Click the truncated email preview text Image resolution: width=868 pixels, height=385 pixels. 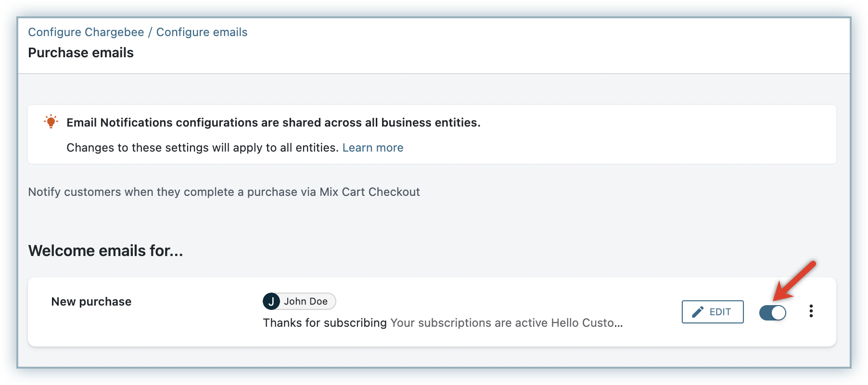tap(506, 323)
